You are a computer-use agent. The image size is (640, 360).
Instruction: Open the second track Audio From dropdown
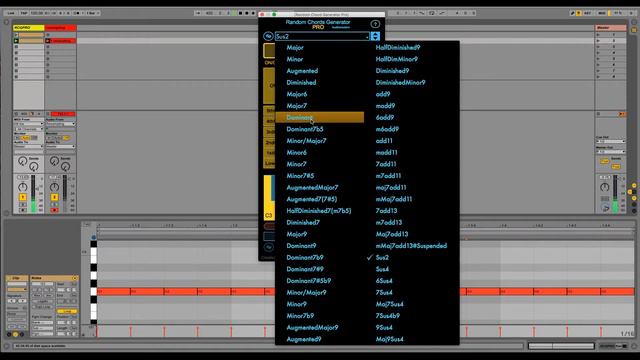pyautogui.click(x=60, y=124)
